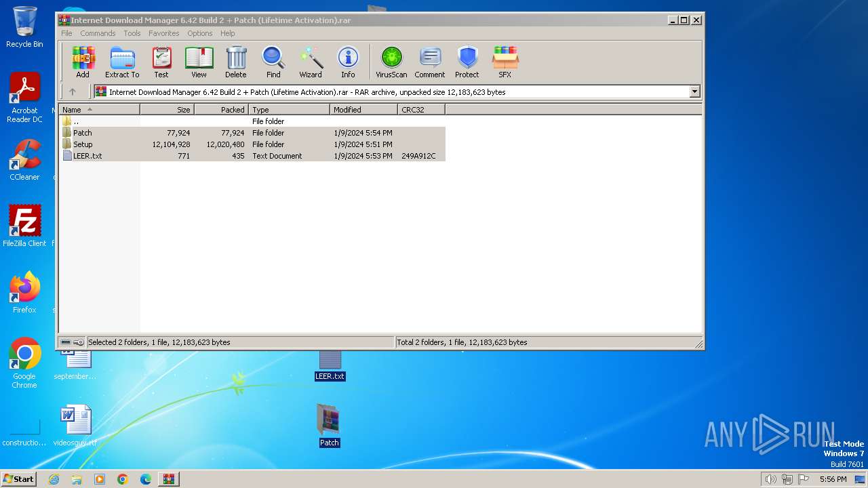The height and width of the screenshot is (488, 868).
Task: Open File Explorer from taskbar
Action: (77, 479)
